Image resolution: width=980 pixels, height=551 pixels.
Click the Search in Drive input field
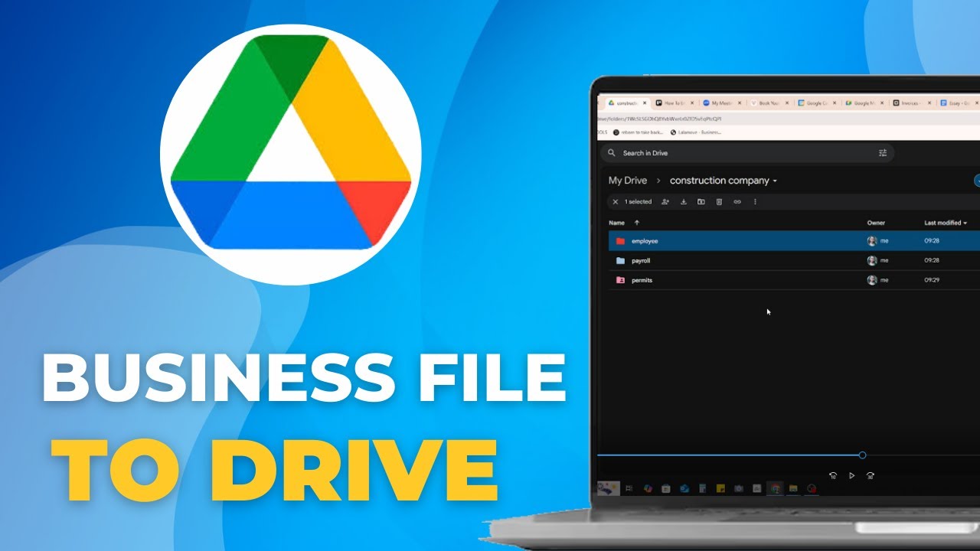[746, 153]
